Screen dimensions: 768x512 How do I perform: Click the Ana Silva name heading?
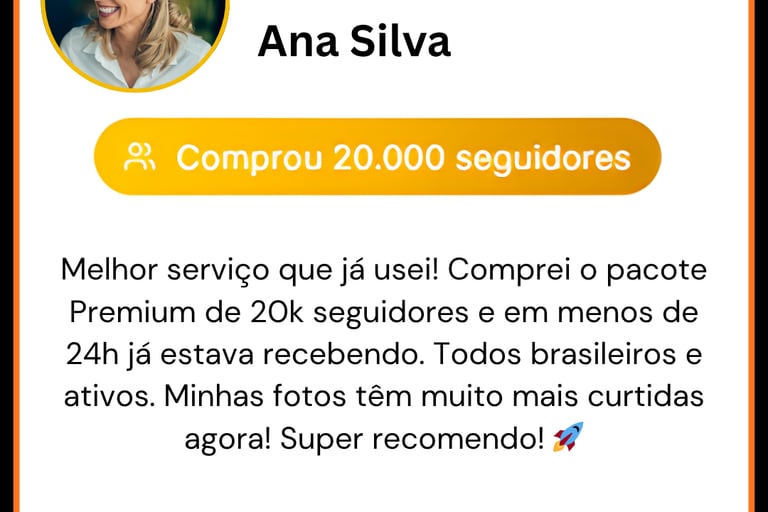[354, 42]
